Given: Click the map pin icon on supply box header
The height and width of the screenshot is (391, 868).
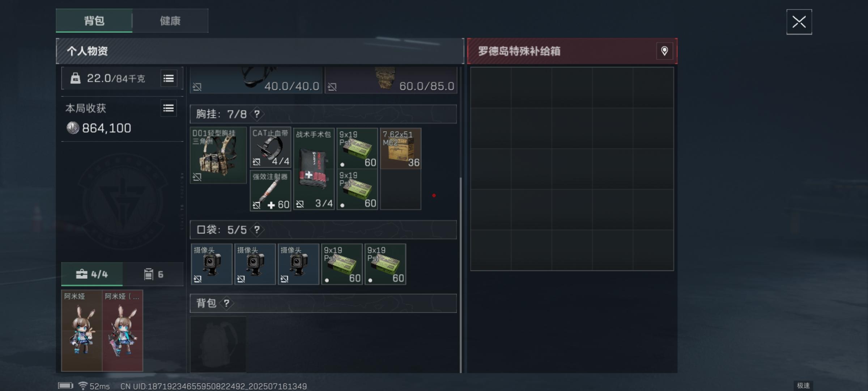Looking at the screenshot, I should [x=664, y=51].
